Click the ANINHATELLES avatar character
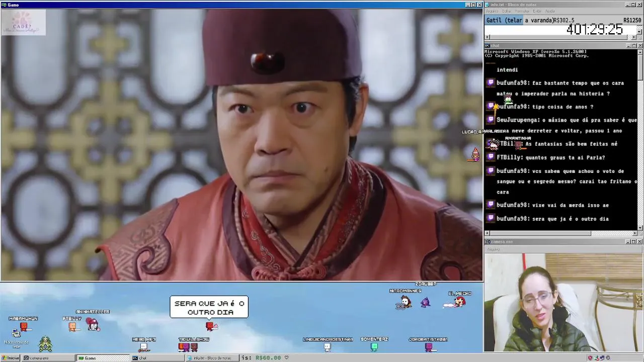This screenshot has width=644, height=362. click(x=93, y=324)
